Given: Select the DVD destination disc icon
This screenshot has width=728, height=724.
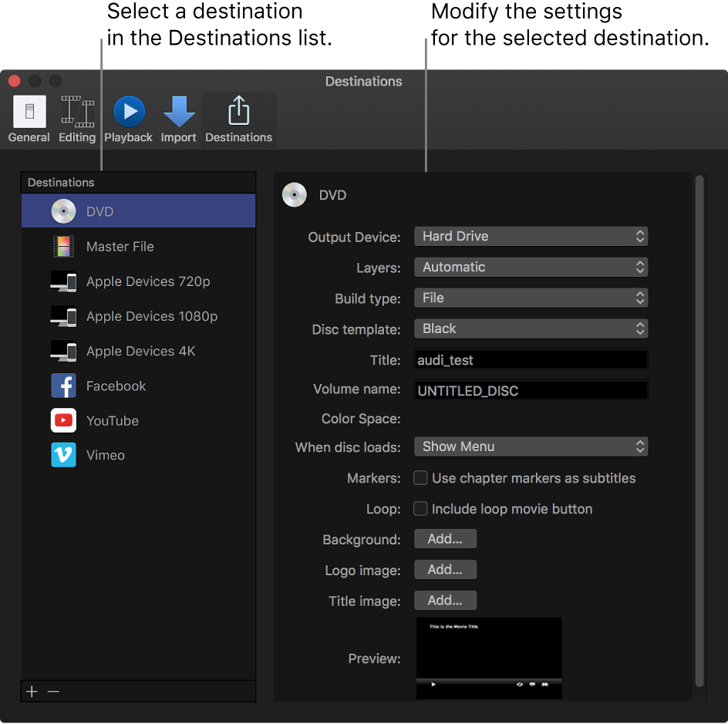Looking at the screenshot, I should 63,210.
